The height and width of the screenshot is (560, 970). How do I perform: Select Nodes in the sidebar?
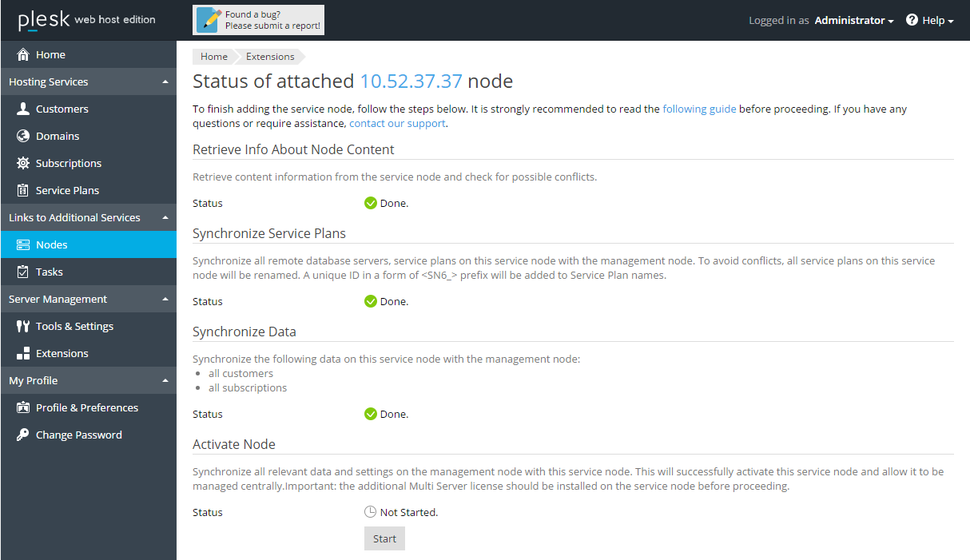point(52,245)
